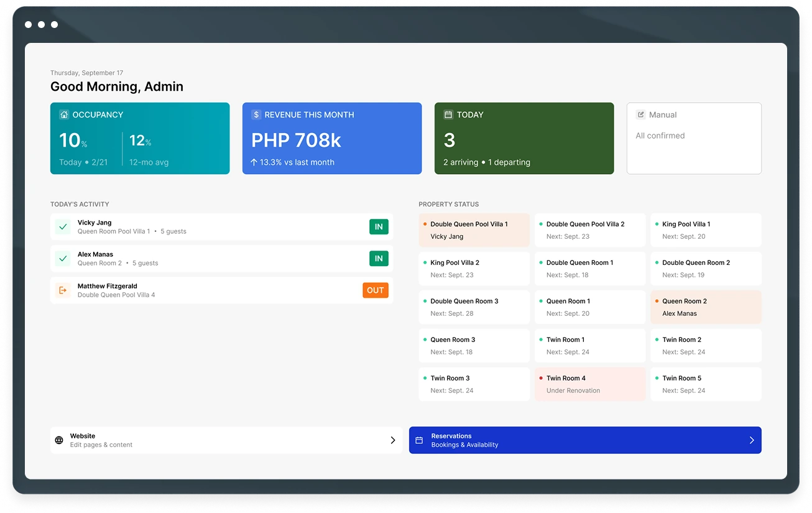Select the Double Queen Pool Villa 2 card
This screenshot has width=812, height=513.
590,230
